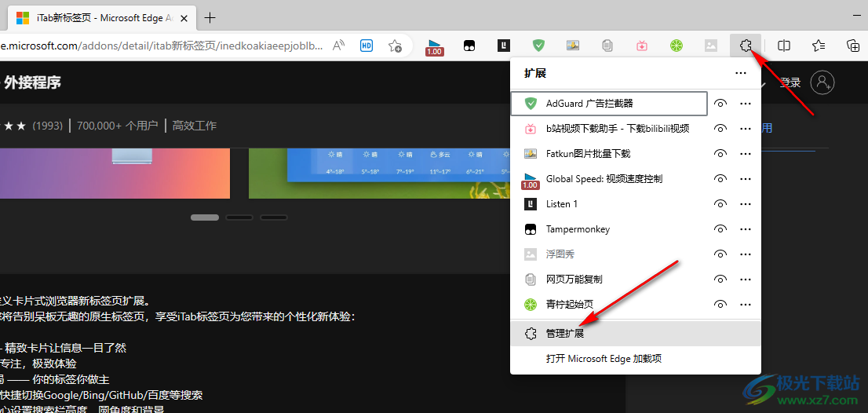Viewport: 868px width, 413px height.
Task: Click the 高效工作 category link
Action: (195, 126)
